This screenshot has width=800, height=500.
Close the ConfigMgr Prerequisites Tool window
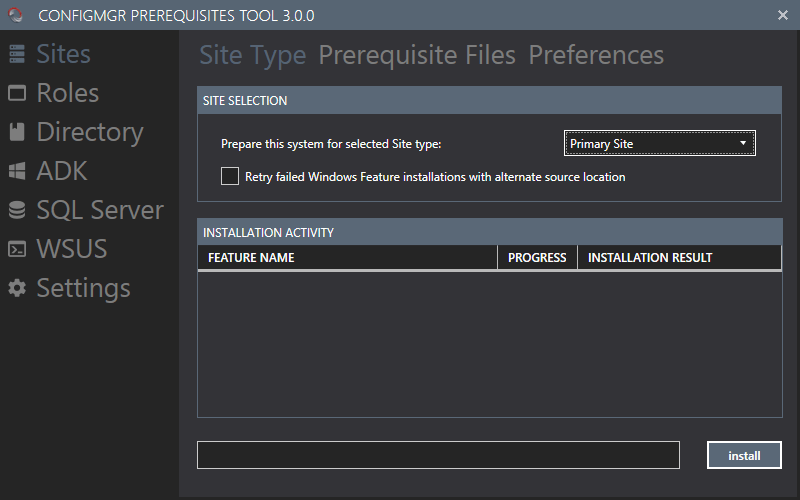tap(782, 14)
